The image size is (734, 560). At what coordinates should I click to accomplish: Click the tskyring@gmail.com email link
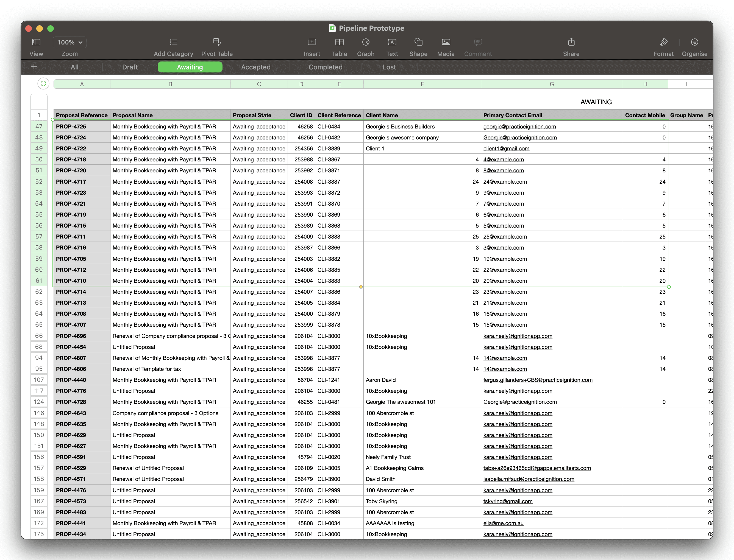508,501
